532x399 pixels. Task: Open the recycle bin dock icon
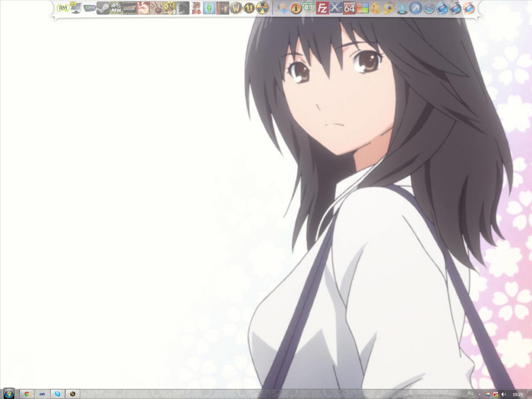point(402,8)
